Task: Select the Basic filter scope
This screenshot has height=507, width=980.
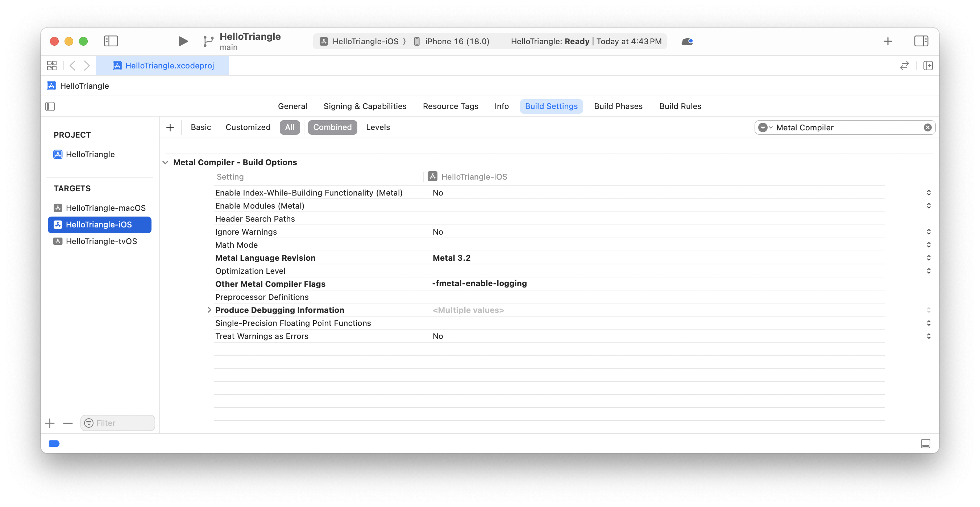Action: (201, 127)
